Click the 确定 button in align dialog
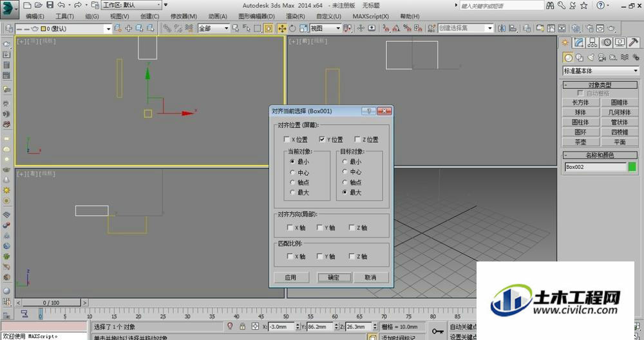 click(334, 278)
